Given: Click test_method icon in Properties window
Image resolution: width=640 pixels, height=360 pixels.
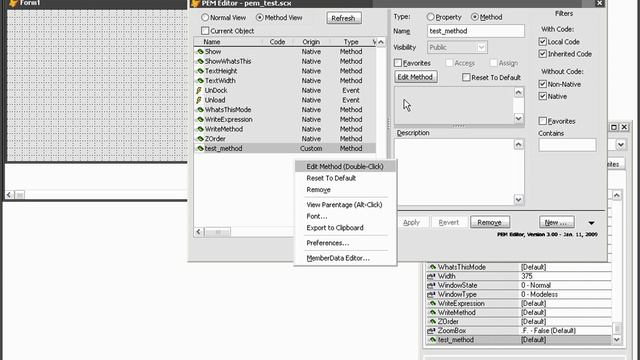Looking at the screenshot, I should pyautogui.click(x=432, y=340).
